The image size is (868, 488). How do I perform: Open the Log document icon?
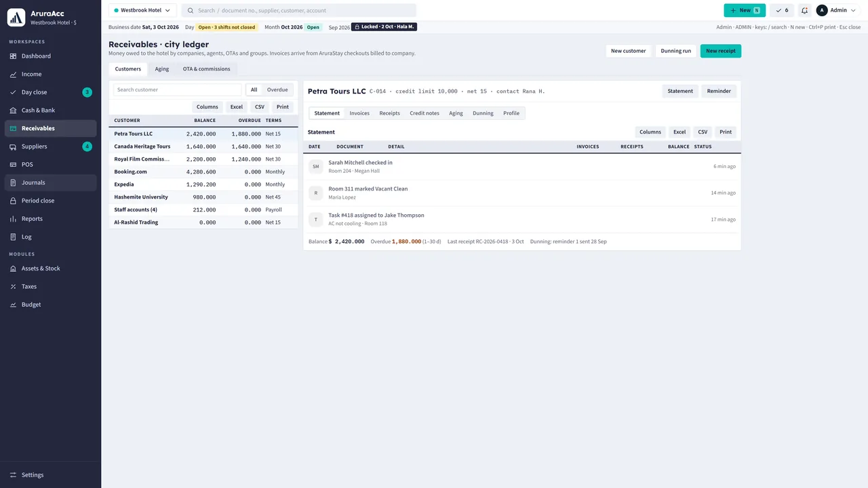pos(14,237)
